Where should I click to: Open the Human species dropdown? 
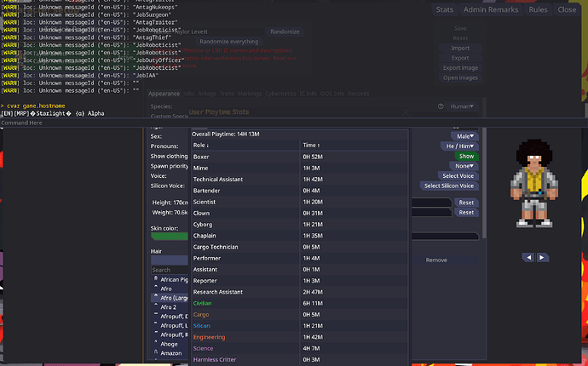pyautogui.click(x=462, y=106)
